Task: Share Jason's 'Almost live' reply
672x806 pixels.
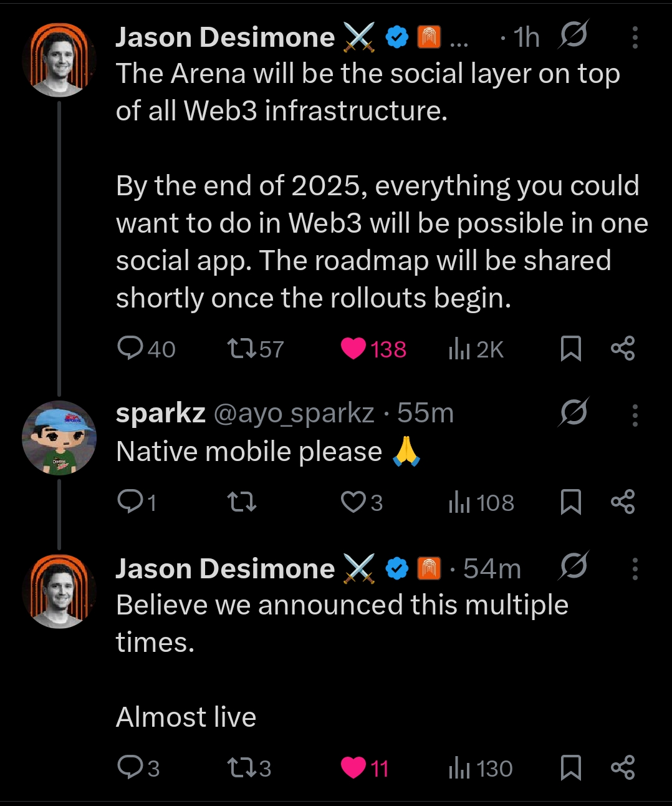Action: [622, 767]
